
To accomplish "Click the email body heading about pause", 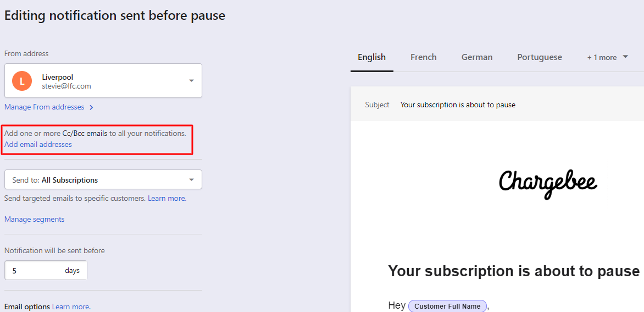I will (513, 271).
